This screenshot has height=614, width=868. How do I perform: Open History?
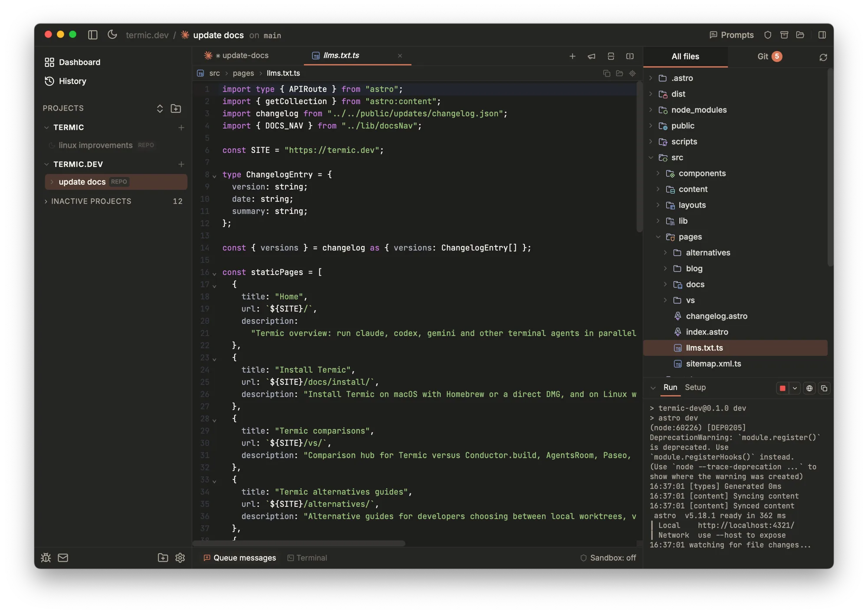point(66,81)
